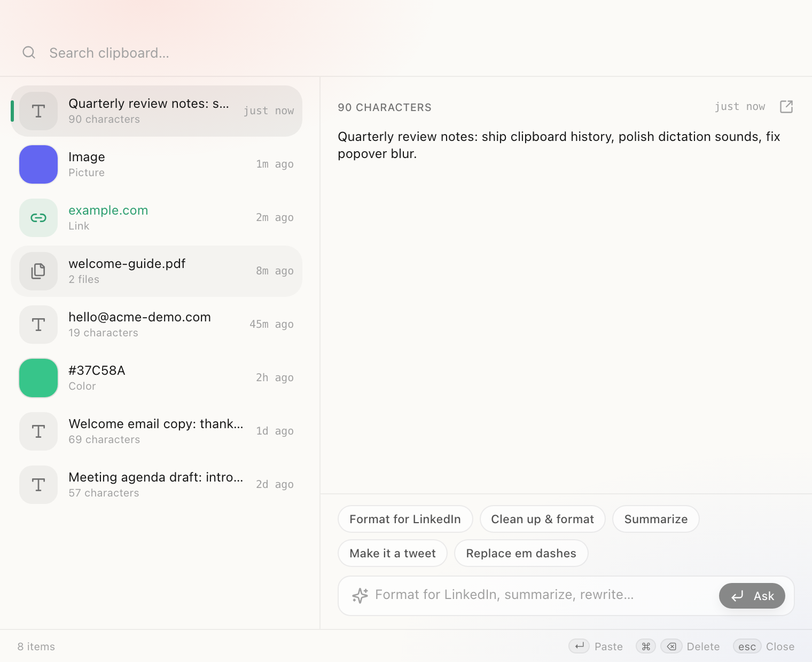Click the hello@acme-demo.com text icon
This screenshot has height=662, width=812.
point(38,325)
